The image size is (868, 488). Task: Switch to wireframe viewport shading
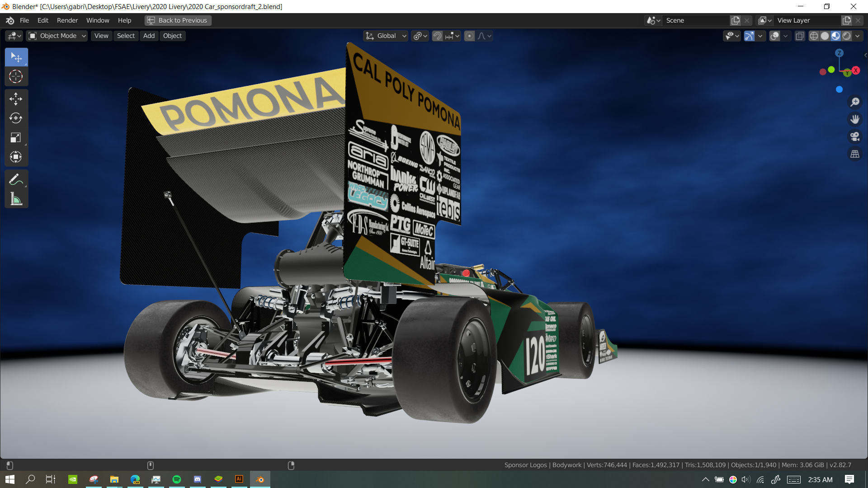pyautogui.click(x=814, y=36)
